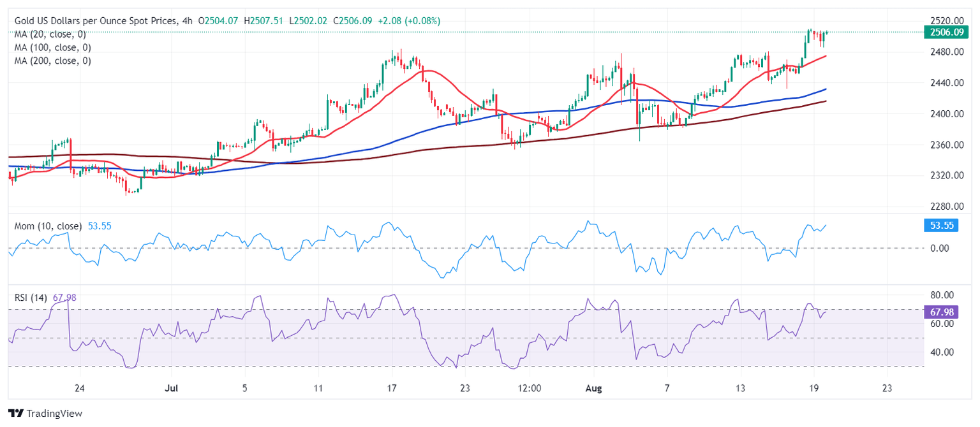Select the 12:00 time axis marker

(530, 387)
